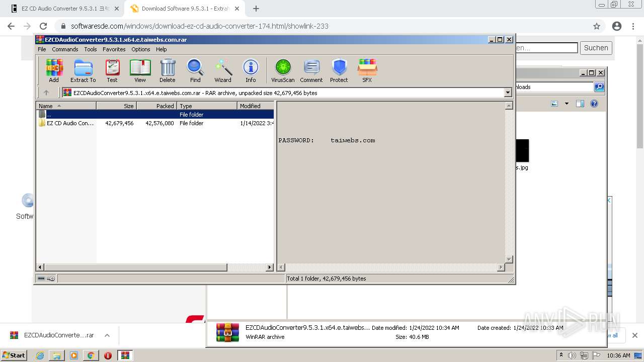Click the Find magnifier icon
Viewport: 644px width, 362px height.
coord(195,70)
